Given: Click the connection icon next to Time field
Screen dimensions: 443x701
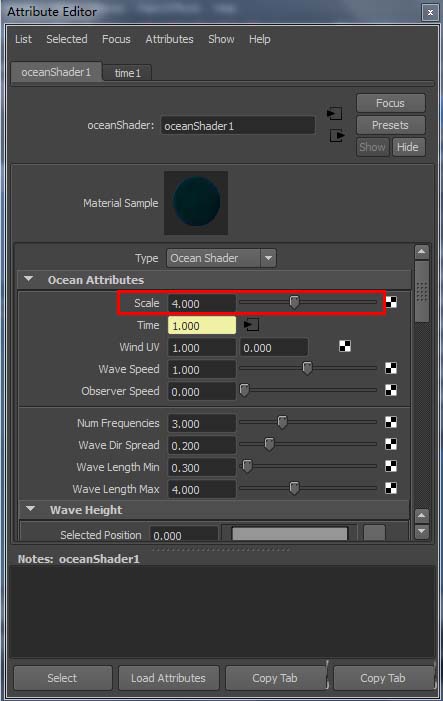Looking at the screenshot, I should pyautogui.click(x=251, y=325).
